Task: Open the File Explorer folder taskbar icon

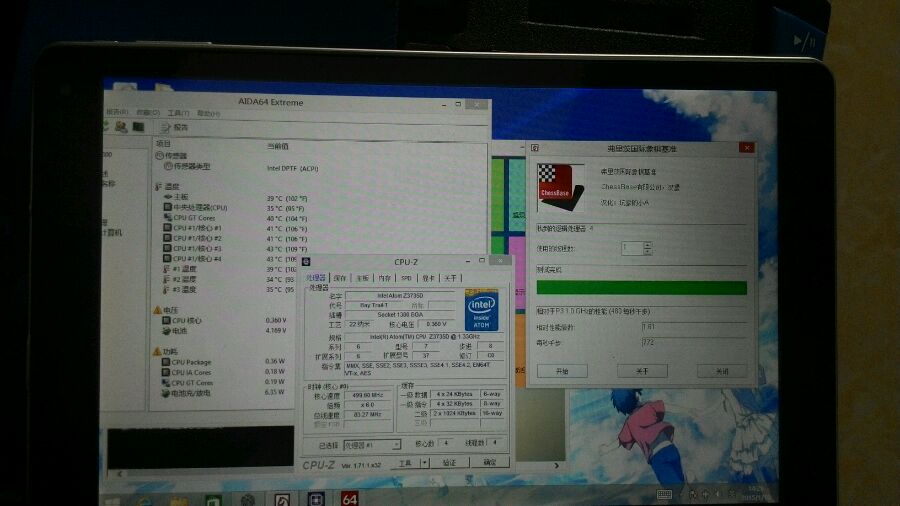Action: (179, 501)
